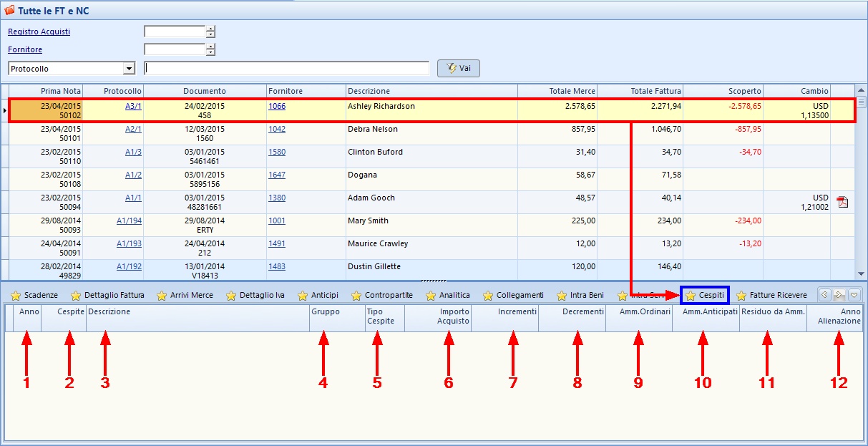
Task: Open the tab list dropdown arrow button
Action: point(854,295)
